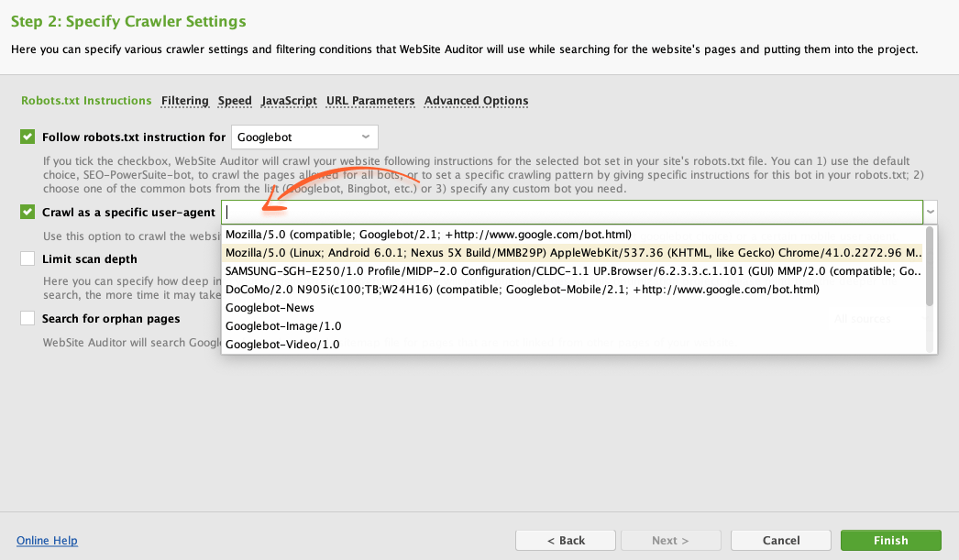This screenshot has width=959, height=560.
Task: Select Googlebot/2.1 compatible user-agent option
Action: (428, 235)
